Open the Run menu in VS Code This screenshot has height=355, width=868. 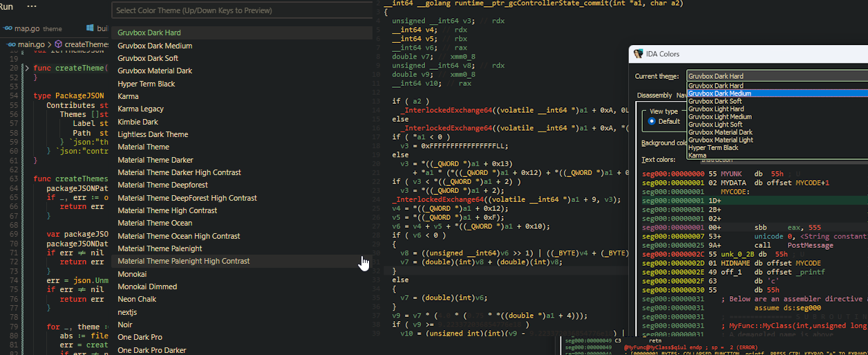click(x=6, y=6)
